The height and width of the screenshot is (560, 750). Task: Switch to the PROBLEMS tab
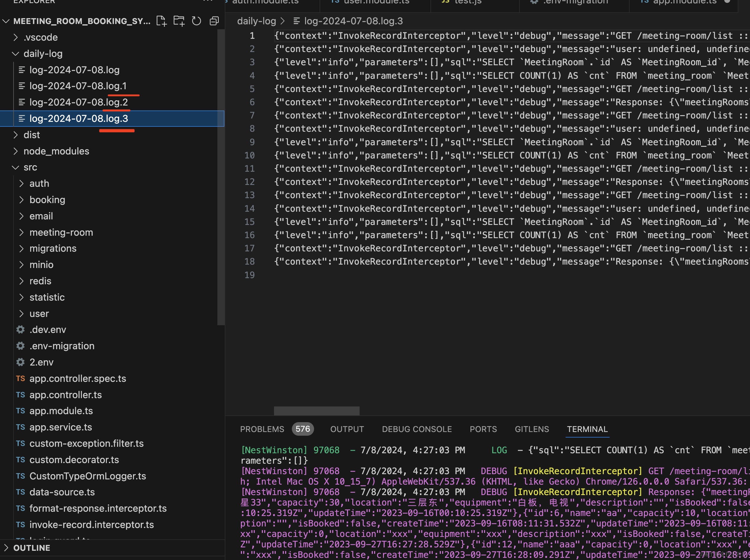pos(262,429)
